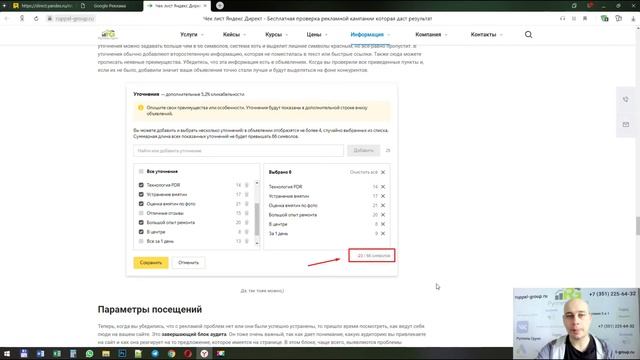Click trash icon next to 'Все за 1 день'
The height and width of the screenshot is (360, 640).
click(247, 241)
